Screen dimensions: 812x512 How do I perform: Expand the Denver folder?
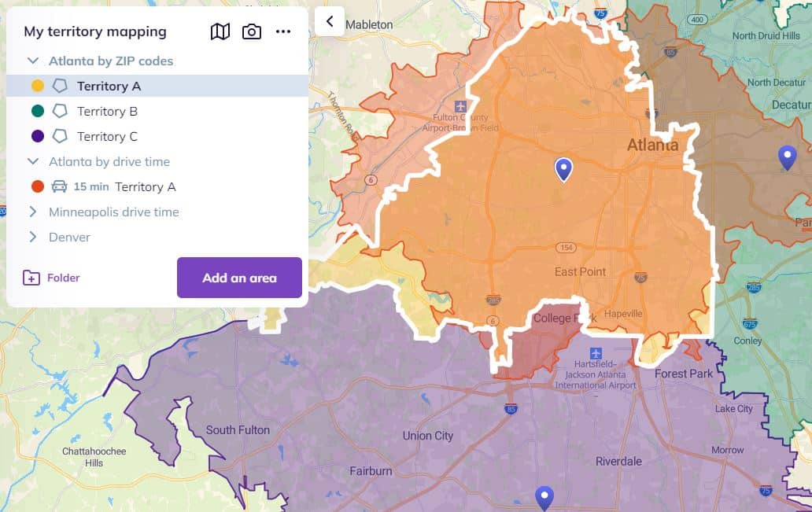click(33, 237)
